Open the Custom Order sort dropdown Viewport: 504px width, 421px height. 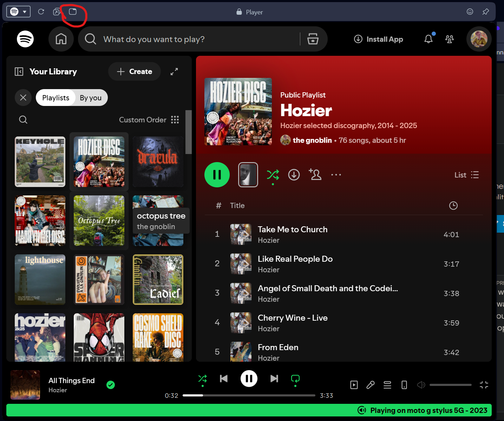pyautogui.click(x=149, y=120)
